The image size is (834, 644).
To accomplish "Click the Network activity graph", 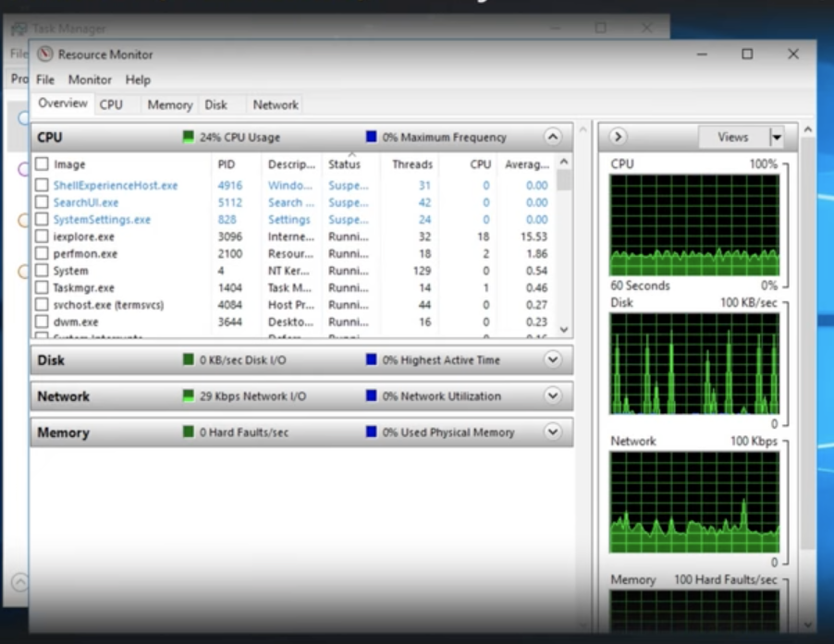I will pyautogui.click(x=694, y=502).
